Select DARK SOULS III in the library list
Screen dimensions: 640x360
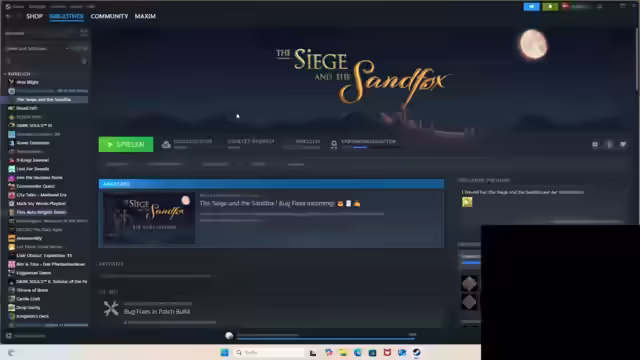point(34,125)
